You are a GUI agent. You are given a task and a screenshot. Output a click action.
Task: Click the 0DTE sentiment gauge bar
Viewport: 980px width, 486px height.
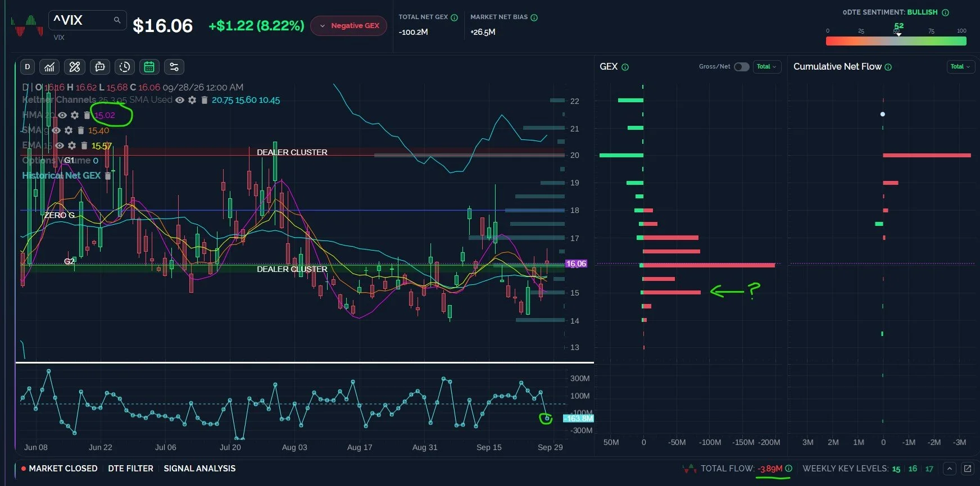click(896, 41)
